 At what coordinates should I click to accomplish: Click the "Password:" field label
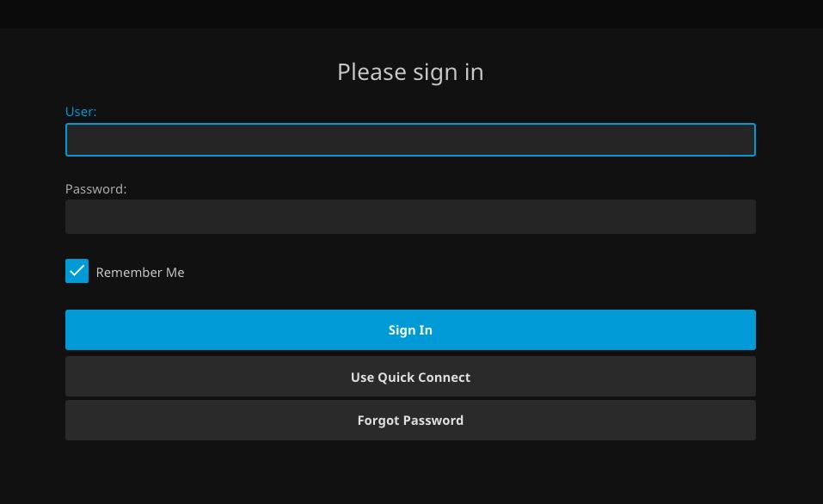pyautogui.click(x=95, y=189)
